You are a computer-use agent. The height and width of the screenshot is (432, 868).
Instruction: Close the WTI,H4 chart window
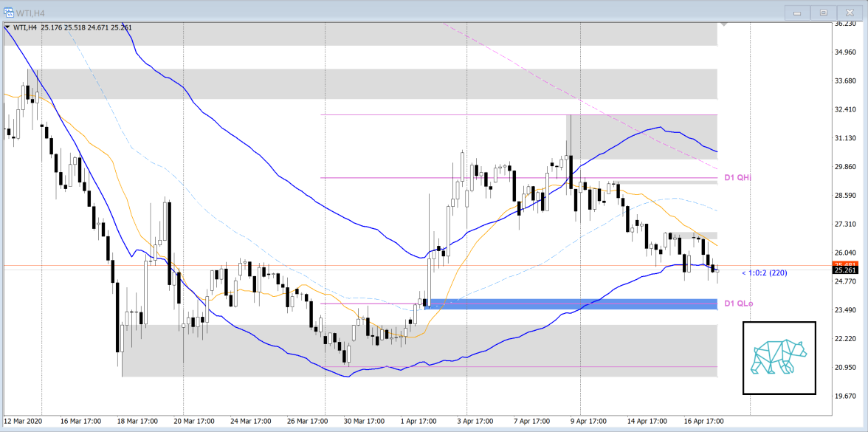[x=848, y=13]
